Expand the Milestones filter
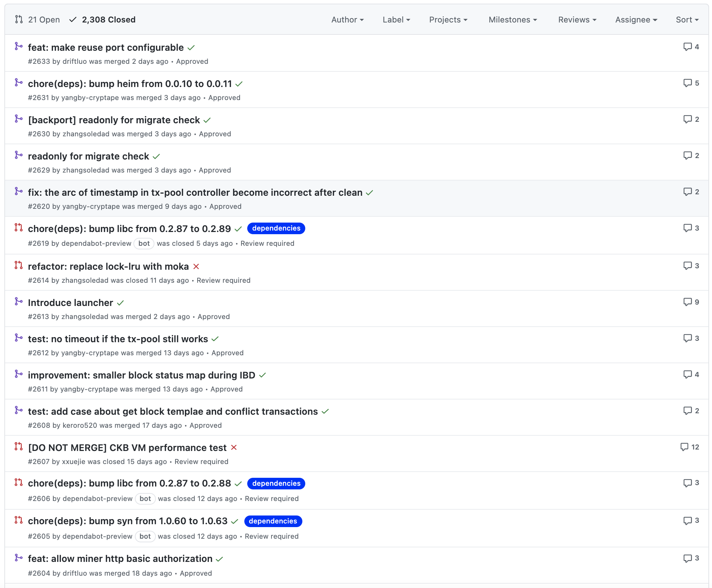Image resolution: width=712 pixels, height=588 pixels. point(513,20)
